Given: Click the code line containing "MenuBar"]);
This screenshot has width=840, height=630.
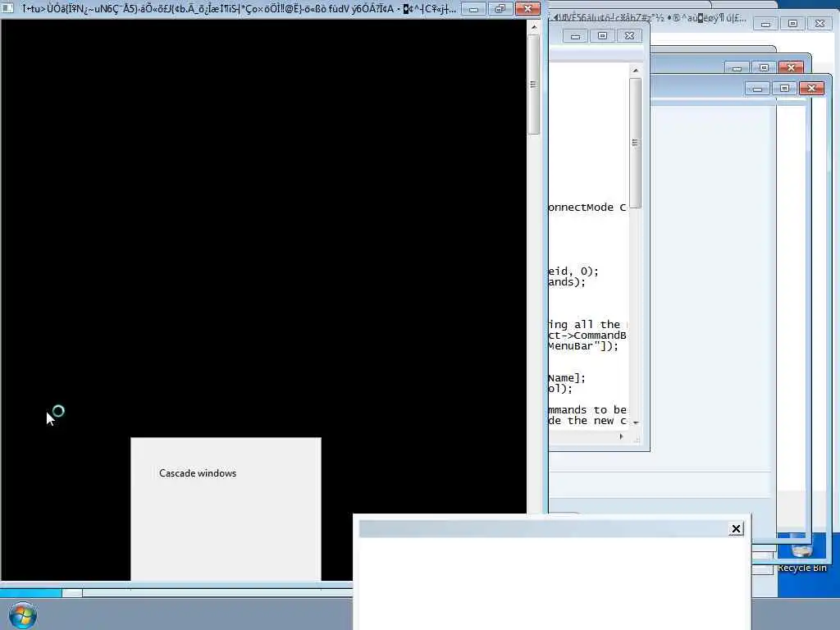Looking at the screenshot, I should tap(583, 346).
